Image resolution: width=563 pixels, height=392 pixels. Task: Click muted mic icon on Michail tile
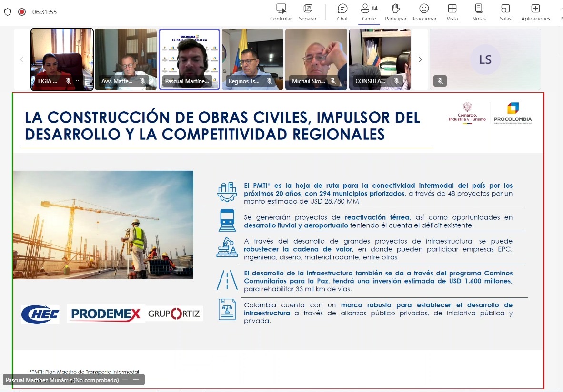point(333,81)
